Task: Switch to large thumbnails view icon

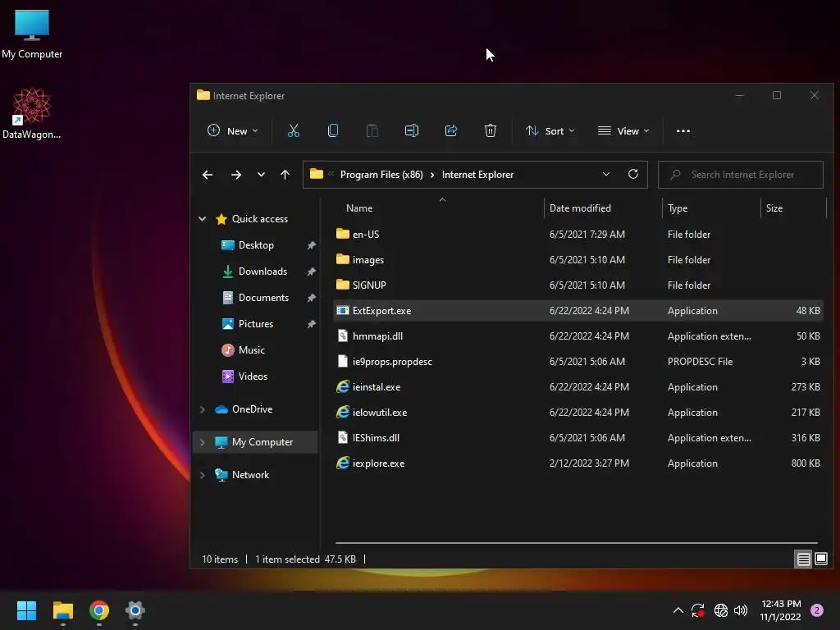Action: click(x=820, y=559)
